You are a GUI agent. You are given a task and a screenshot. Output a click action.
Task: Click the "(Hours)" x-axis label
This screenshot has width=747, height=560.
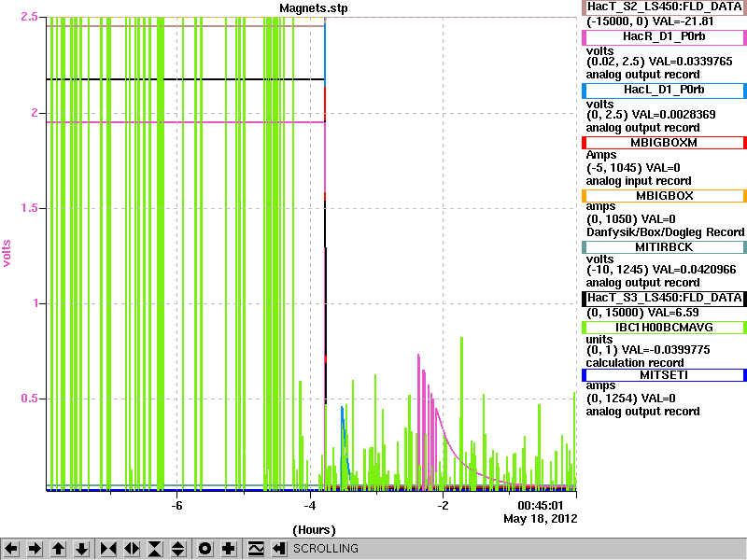coord(314,530)
